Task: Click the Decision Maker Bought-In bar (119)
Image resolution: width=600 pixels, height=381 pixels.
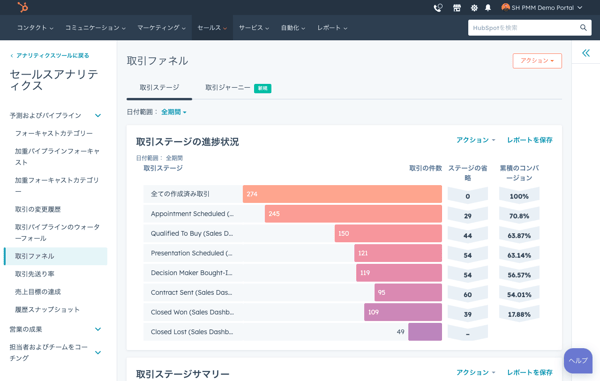Action: pyautogui.click(x=399, y=273)
